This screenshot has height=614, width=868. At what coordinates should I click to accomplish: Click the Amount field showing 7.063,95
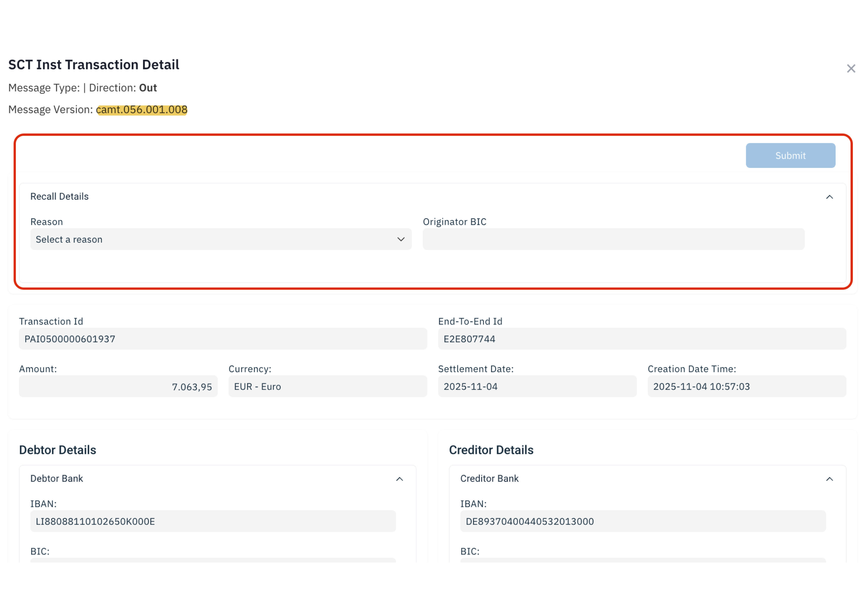click(x=118, y=386)
